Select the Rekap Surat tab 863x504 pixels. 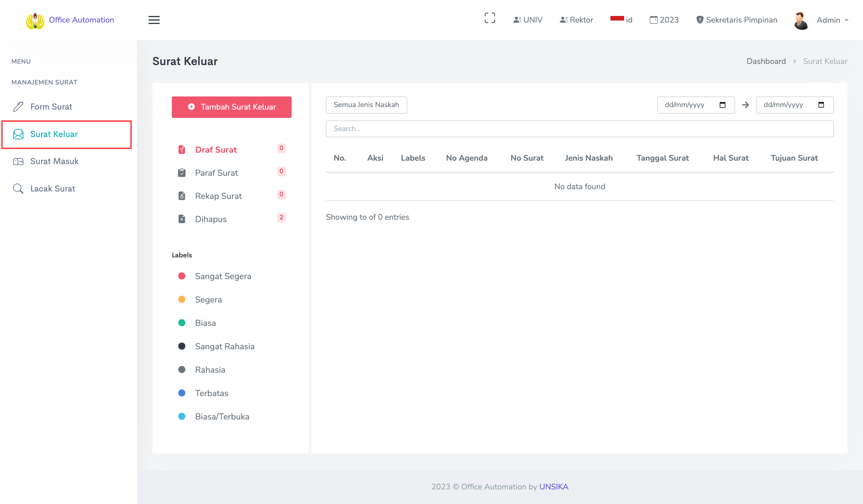218,196
